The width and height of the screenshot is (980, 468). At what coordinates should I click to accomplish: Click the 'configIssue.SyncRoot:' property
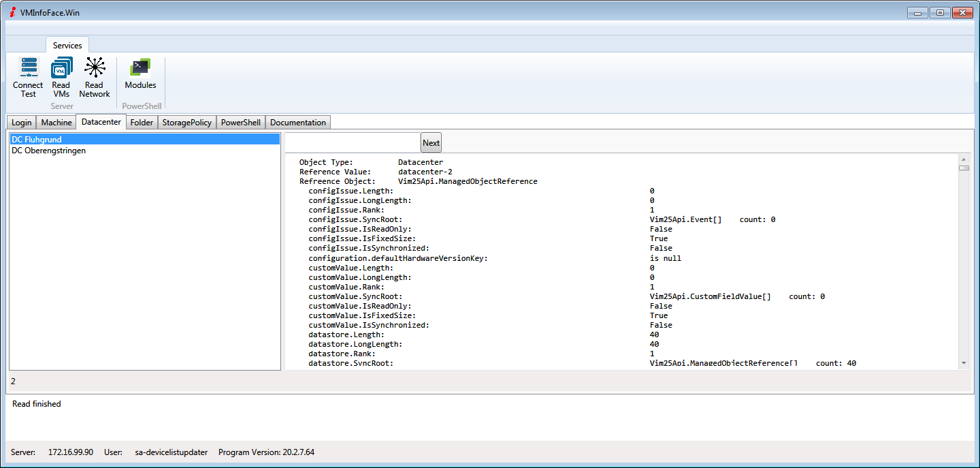coord(355,219)
